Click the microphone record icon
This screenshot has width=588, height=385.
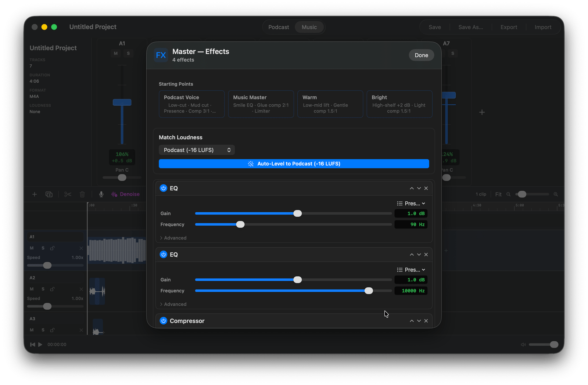point(101,194)
